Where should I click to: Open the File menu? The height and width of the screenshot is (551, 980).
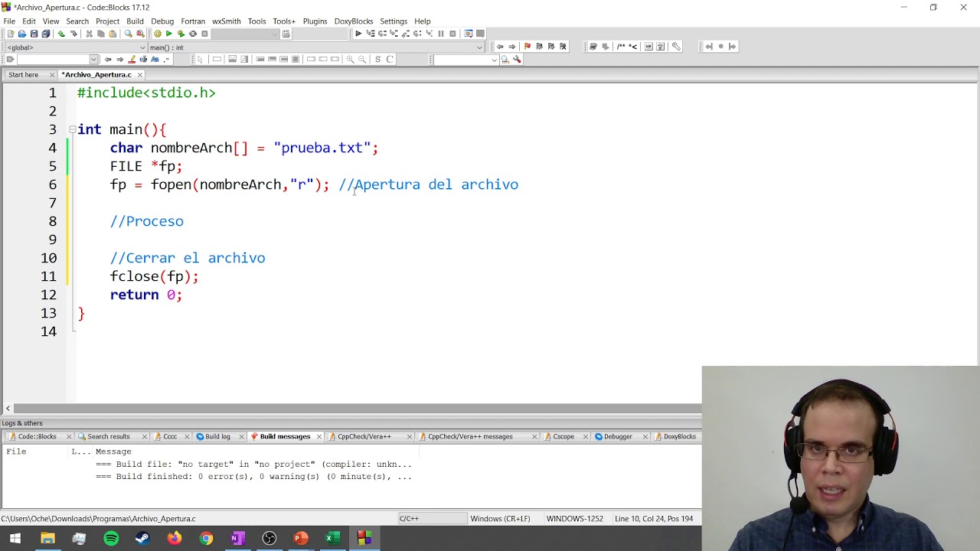pyautogui.click(x=9, y=21)
